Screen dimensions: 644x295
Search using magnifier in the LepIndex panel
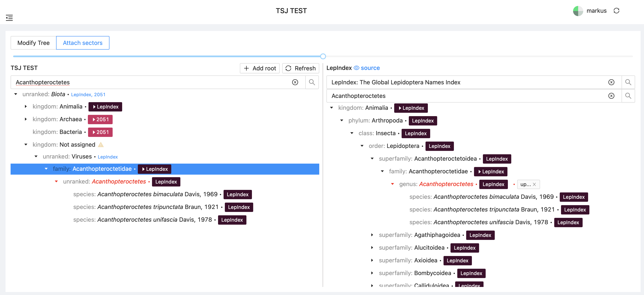click(628, 96)
